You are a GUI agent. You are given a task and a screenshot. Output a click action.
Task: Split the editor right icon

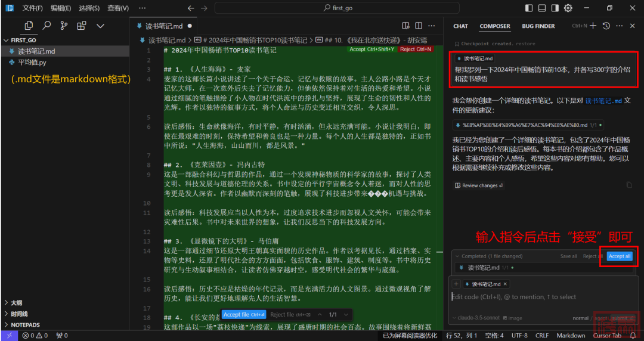tap(419, 26)
